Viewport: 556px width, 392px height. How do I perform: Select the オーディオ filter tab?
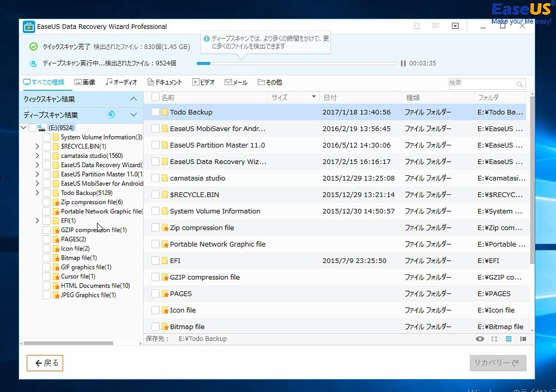coord(121,82)
